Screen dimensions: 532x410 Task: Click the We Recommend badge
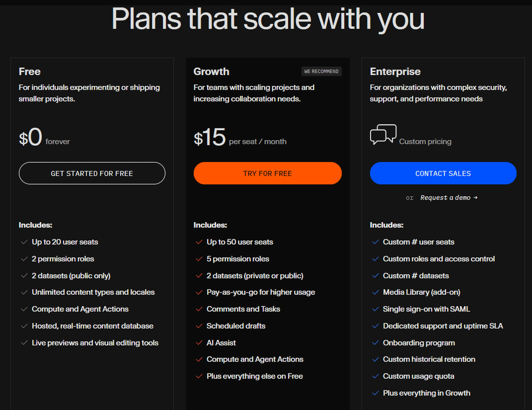pyautogui.click(x=321, y=71)
